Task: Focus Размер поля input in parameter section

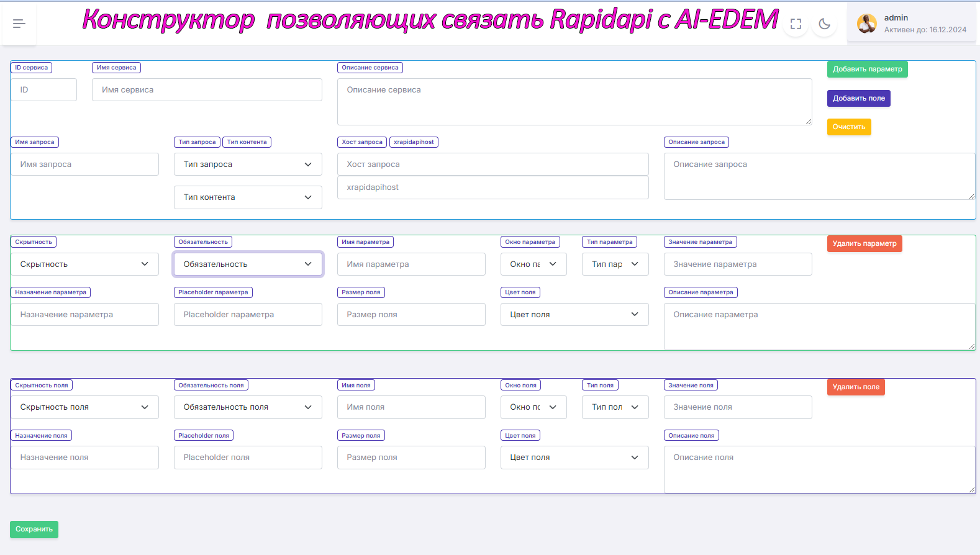Action: [411, 315]
